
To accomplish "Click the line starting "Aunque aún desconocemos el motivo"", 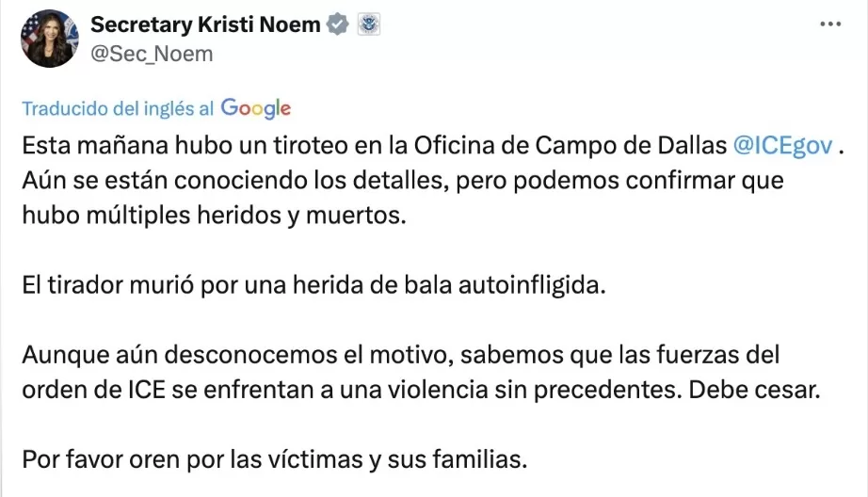I will [401, 357].
